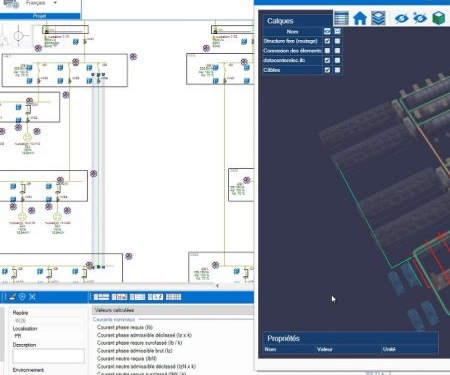Open the stacked layers icon
This screenshot has width=450, height=375.
click(378, 18)
